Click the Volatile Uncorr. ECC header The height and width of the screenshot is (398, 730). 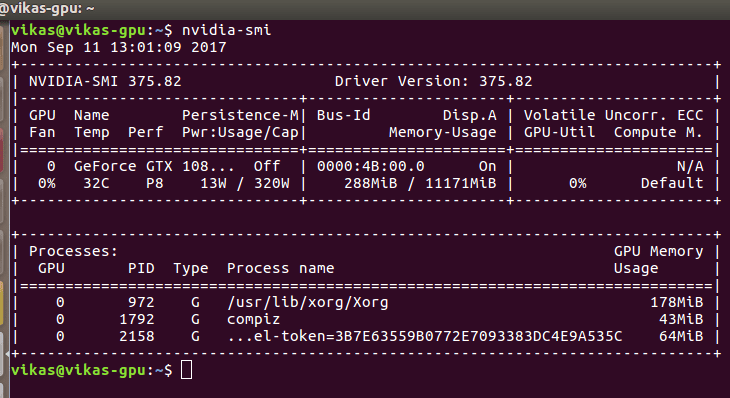pyautogui.click(x=614, y=115)
